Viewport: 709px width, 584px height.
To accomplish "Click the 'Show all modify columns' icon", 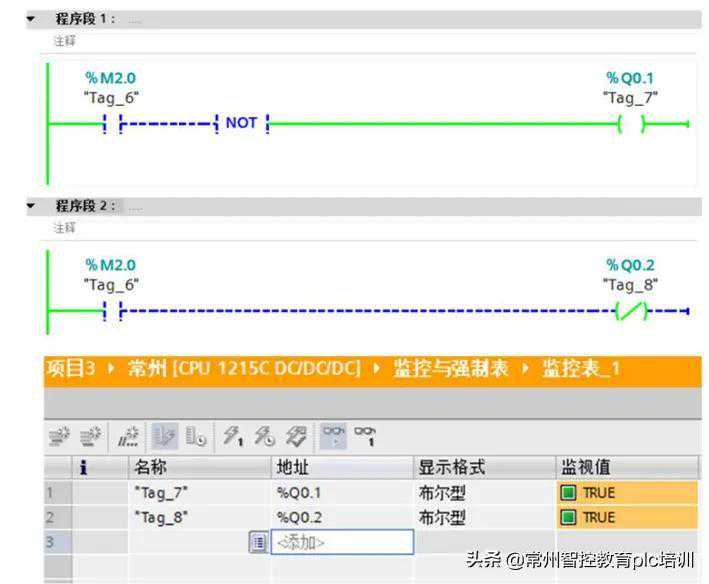I will pyautogui.click(x=164, y=437).
